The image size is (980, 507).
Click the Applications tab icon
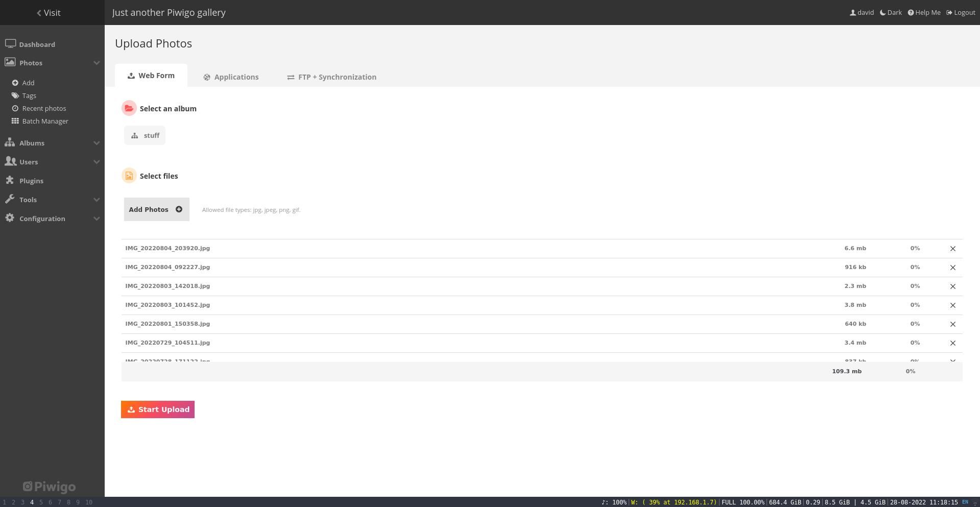coord(207,77)
